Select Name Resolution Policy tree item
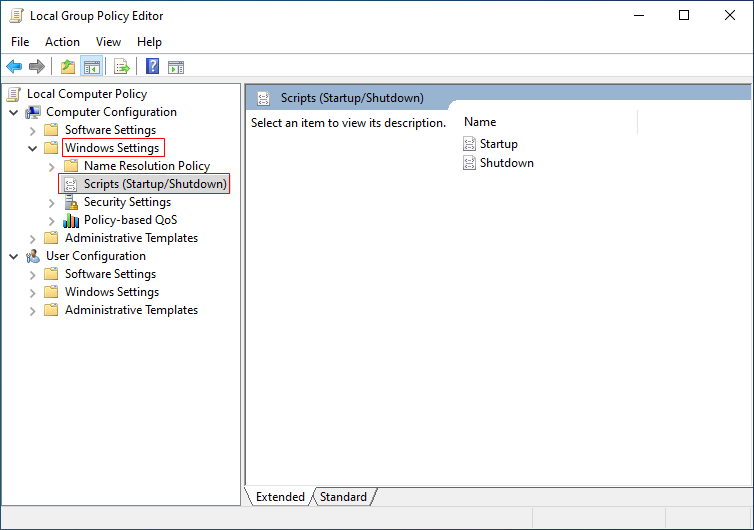Image resolution: width=754 pixels, height=530 pixels. pyautogui.click(x=147, y=166)
